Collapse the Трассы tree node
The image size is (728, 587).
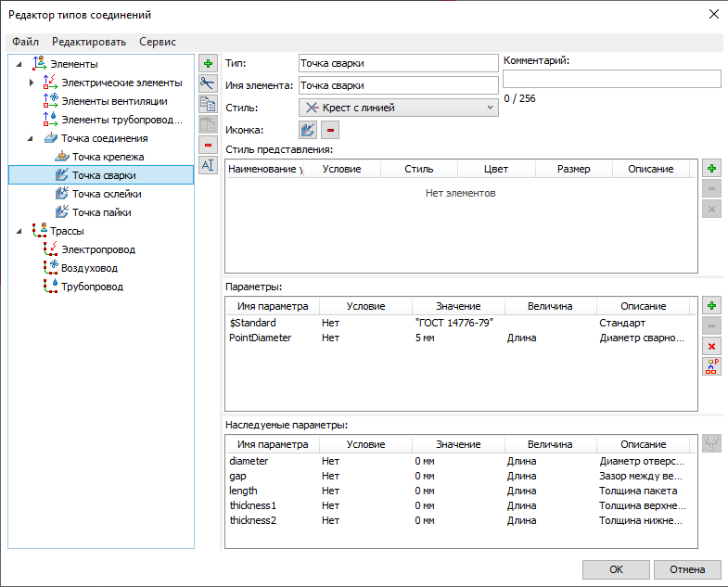point(19,232)
